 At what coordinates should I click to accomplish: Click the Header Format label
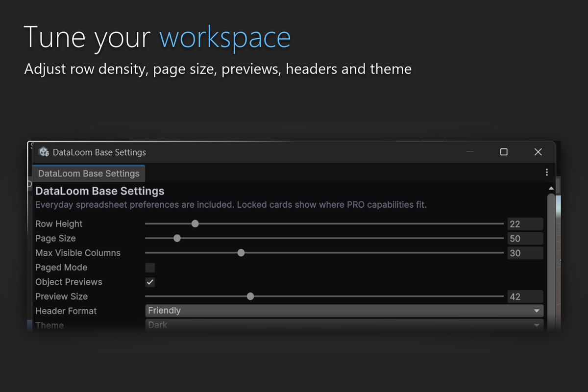pos(66,311)
